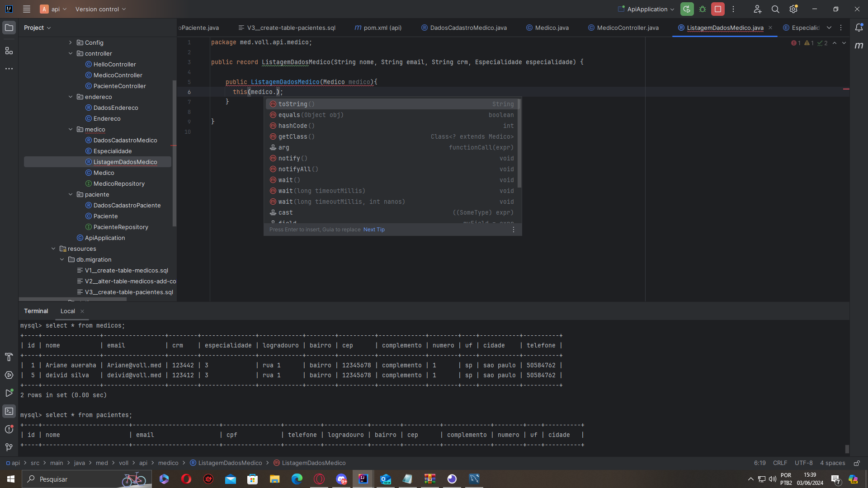
Task: Change 4 spaces indent setting
Action: point(832,463)
